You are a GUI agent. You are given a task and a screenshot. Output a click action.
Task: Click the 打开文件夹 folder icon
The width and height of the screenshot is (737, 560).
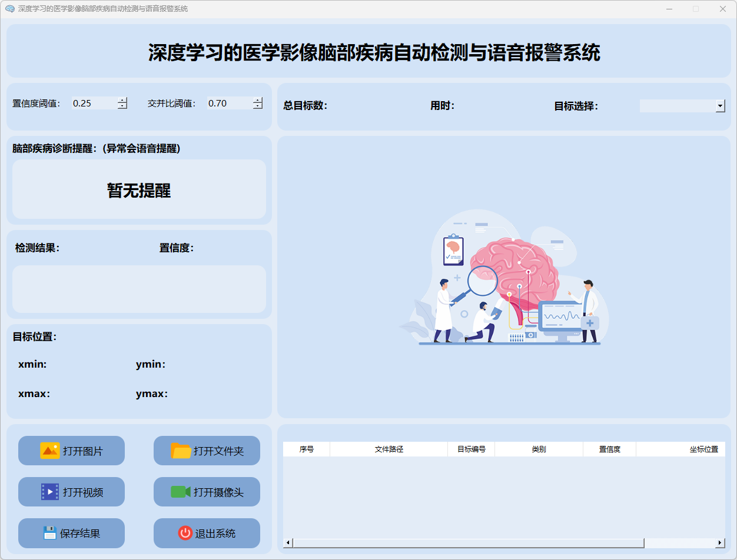point(181,451)
